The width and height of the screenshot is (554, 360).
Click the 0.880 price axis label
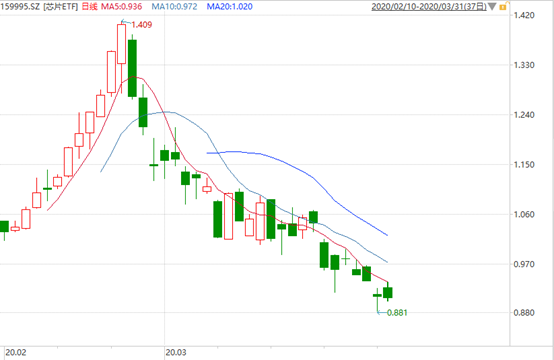(x=524, y=313)
